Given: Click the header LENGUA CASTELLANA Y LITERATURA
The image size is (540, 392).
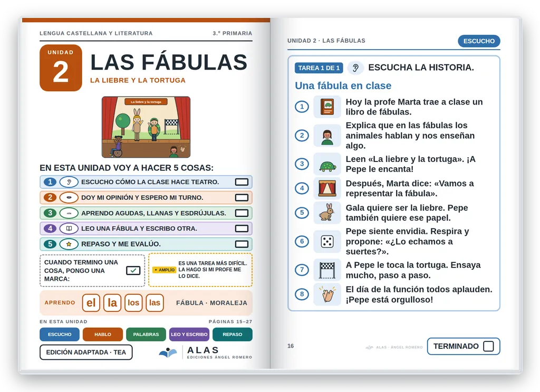Looking at the screenshot, I should click(96, 33).
